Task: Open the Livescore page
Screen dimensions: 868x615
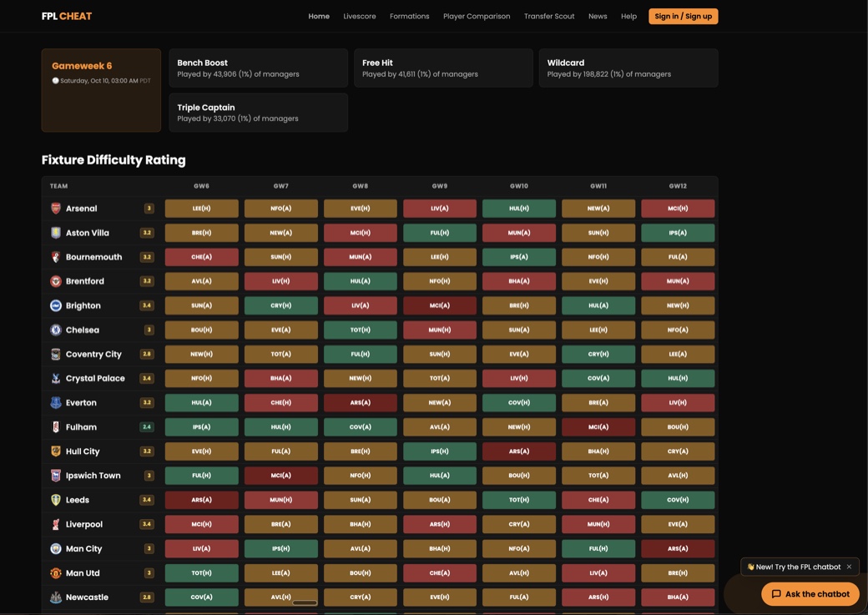Action: [x=359, y=17]
